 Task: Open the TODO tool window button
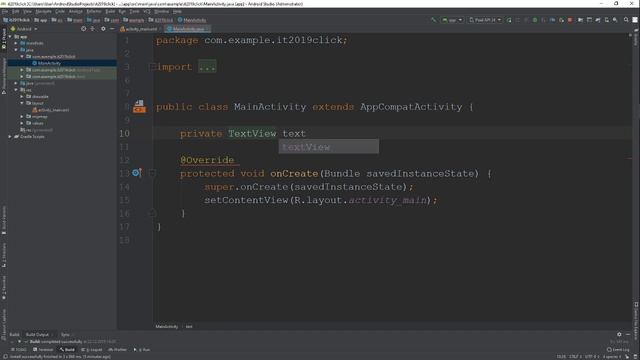click(x=18, y=350)
